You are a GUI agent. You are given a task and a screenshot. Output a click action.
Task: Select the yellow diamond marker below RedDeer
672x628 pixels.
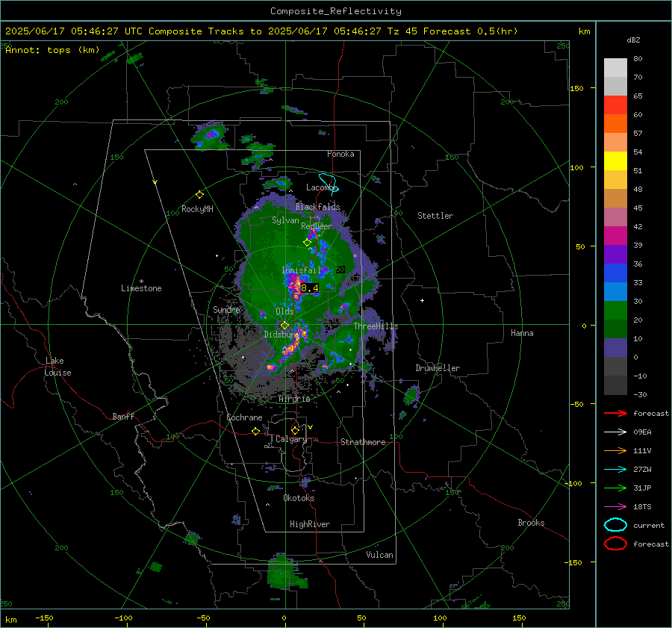click(307, 243)
